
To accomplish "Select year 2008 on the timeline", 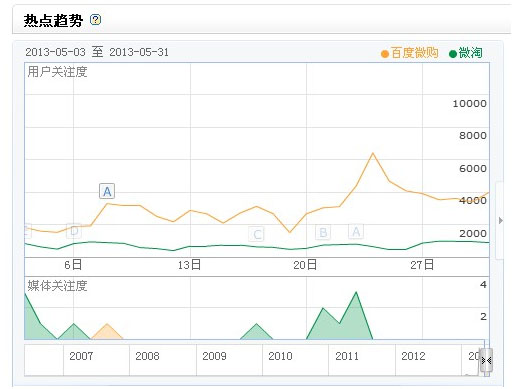I will click(147, 356).
